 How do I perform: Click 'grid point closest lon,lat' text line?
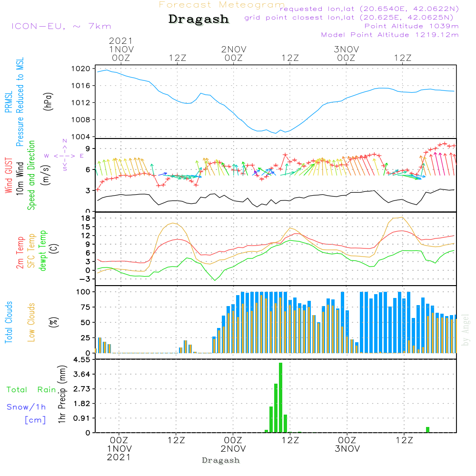click(x=349, y=18)
